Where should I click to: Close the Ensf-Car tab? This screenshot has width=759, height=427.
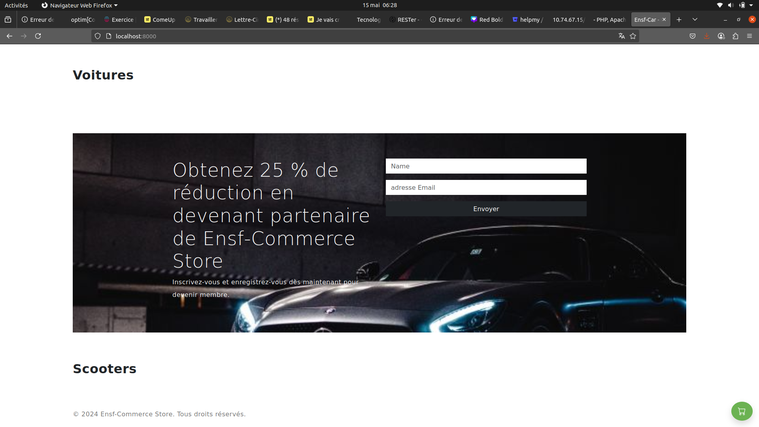(x=664, y=20)
